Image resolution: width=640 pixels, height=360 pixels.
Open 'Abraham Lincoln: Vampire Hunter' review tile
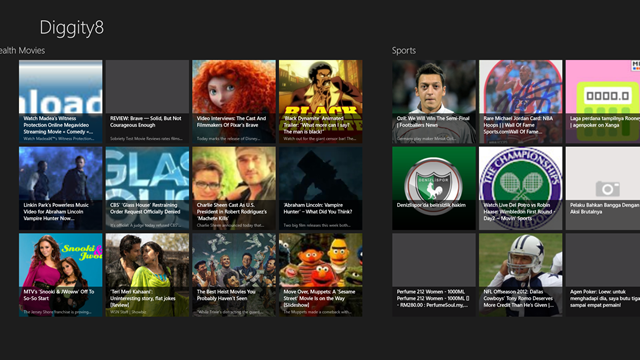click(x=320, y=188)
